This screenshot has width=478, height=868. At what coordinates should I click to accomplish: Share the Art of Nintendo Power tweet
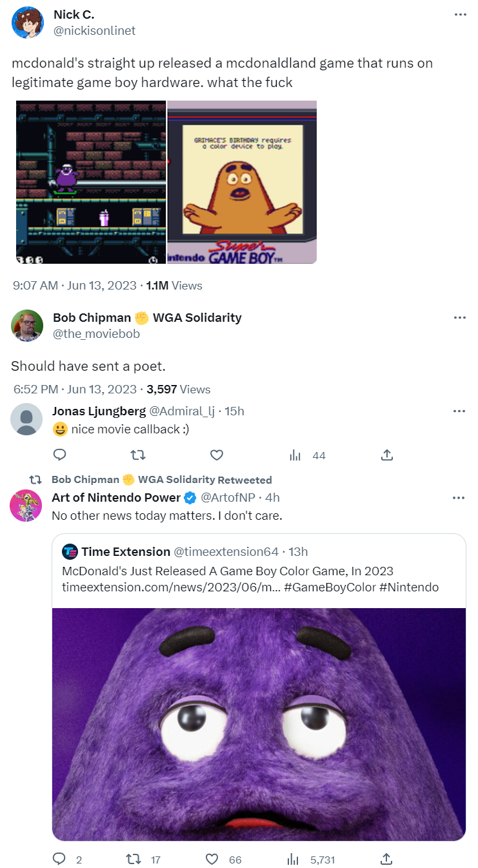pyautogui.click(x=386, y=859)
